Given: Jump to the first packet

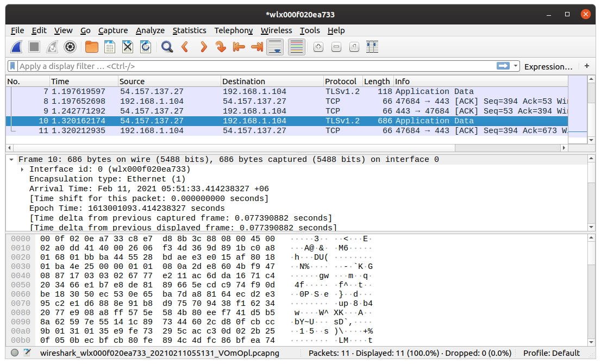Looking at the screenshot, I should [239, 47].
